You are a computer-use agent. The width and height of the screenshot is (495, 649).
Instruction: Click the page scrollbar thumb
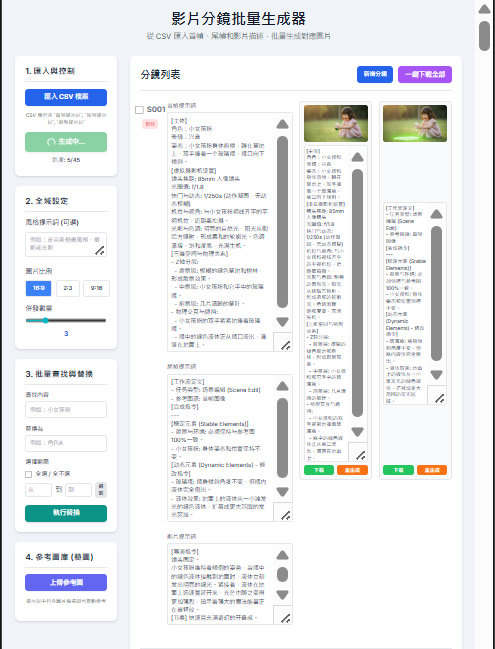pyautogui.click(x=485, y=36)
